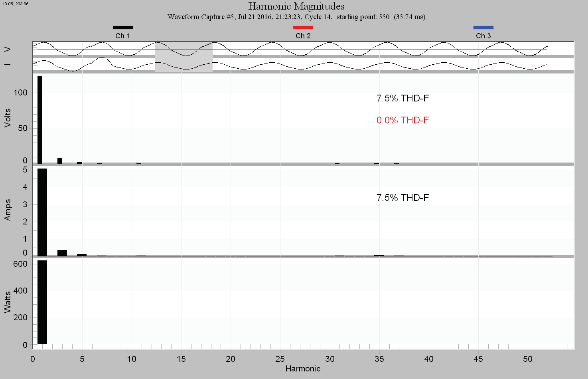The image size is (588, 379).
Task: Select the Ch 3 channel label
Action: point(483,36)
